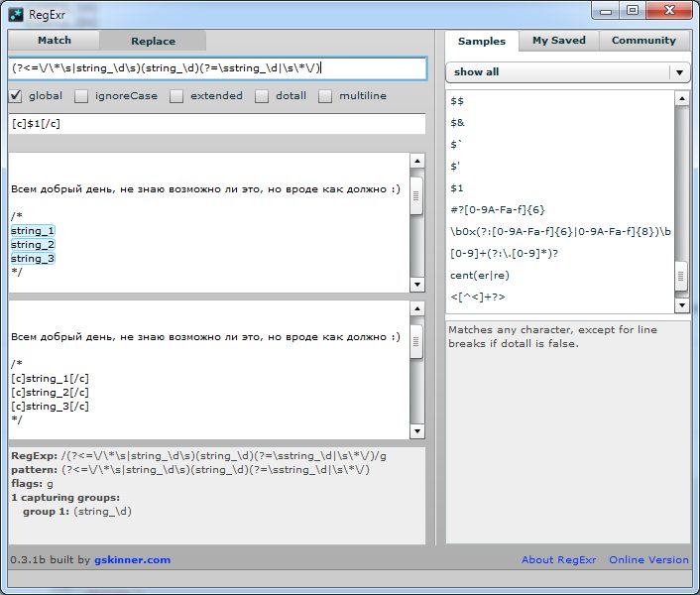700x595 pixels.
Task: Click [c]string_2[/c] in the result text
Action: coord(50,393)
